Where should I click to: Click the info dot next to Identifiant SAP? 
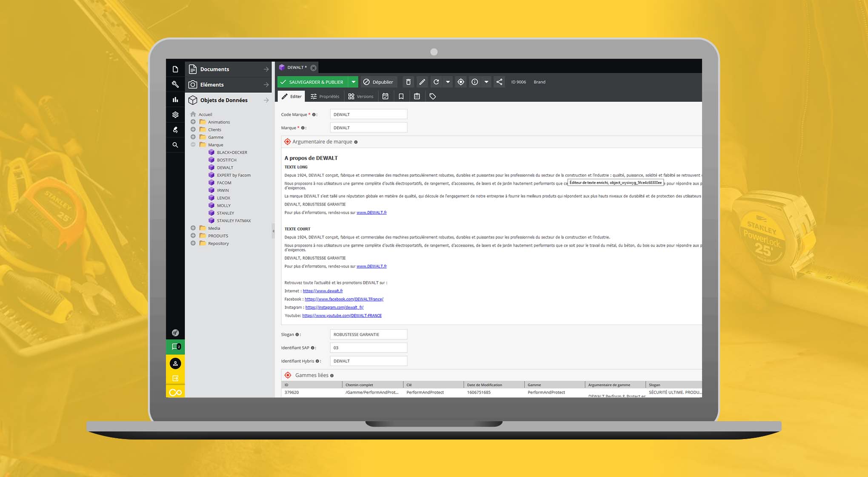coord(312,348)
